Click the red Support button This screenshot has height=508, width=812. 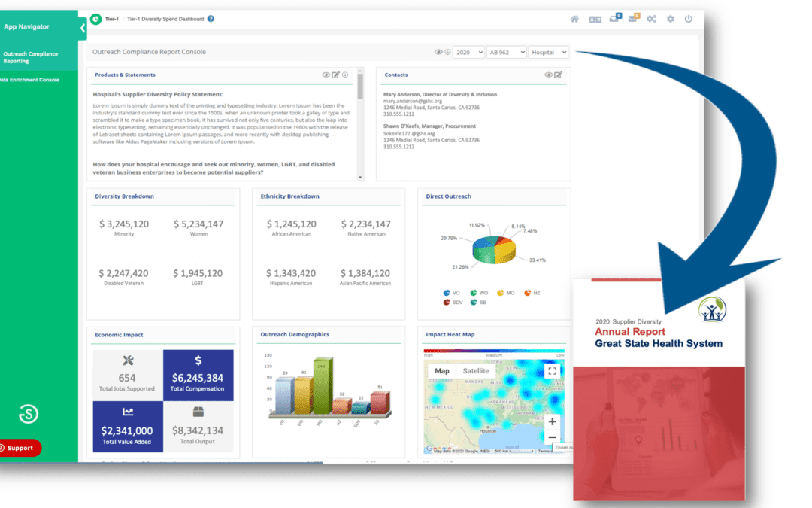click(20, 448)
